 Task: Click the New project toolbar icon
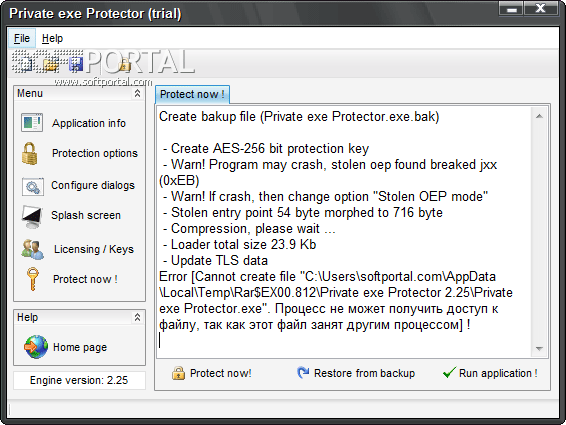click(x=25, y=64)
